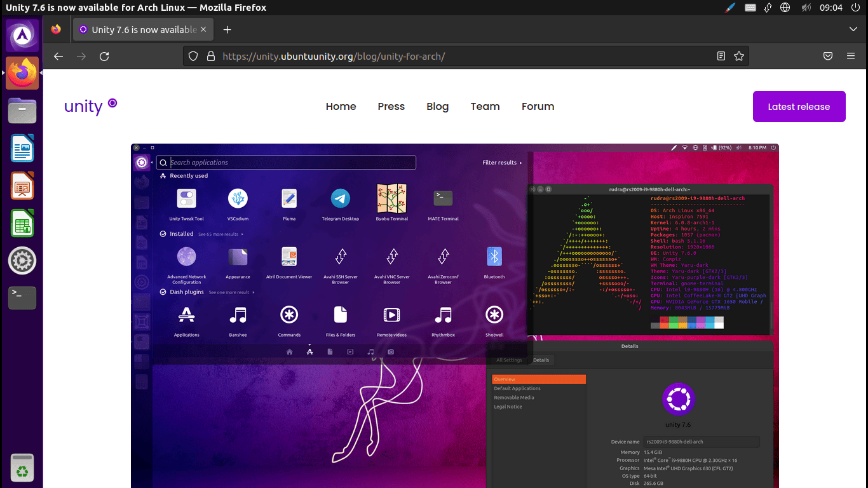The height and width of the screenshot is (488, 868).
Task: Open Firefox View pinned icon
Action: pyautogui.click(x=56, y=30)
